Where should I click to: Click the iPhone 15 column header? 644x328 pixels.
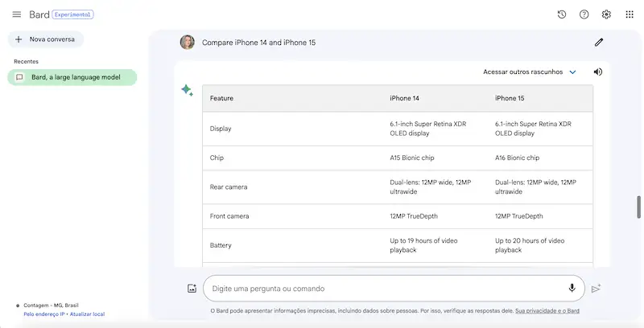[510, 98]
